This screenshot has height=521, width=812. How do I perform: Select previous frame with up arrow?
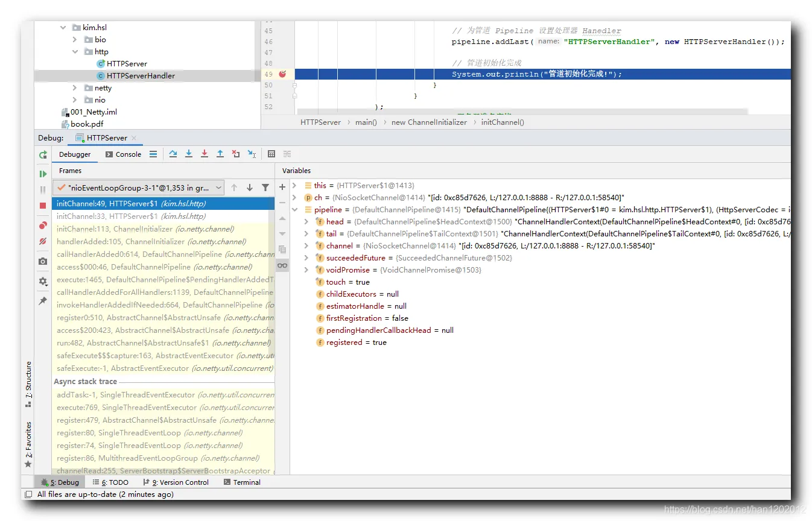pyautogui.click(x=234, y=188)
